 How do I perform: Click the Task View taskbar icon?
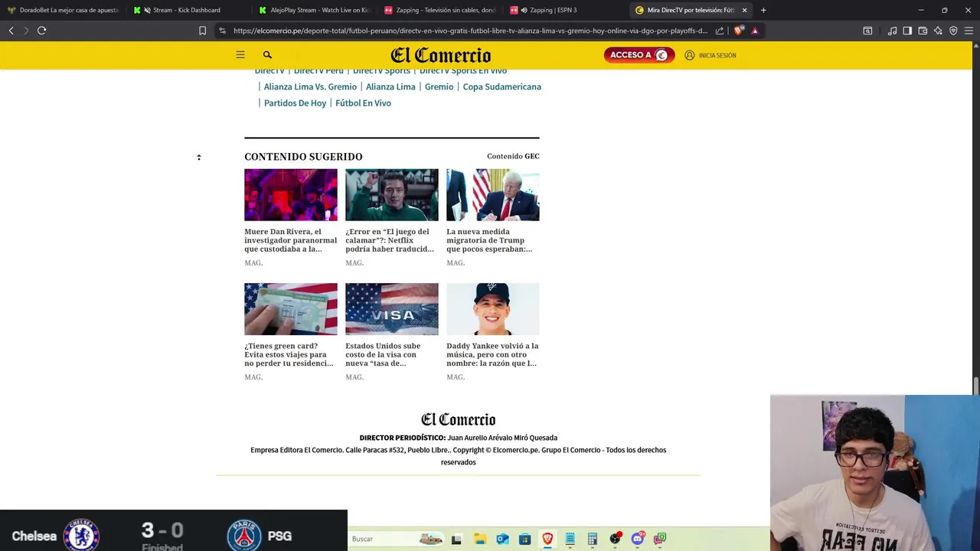coord(456,539)
